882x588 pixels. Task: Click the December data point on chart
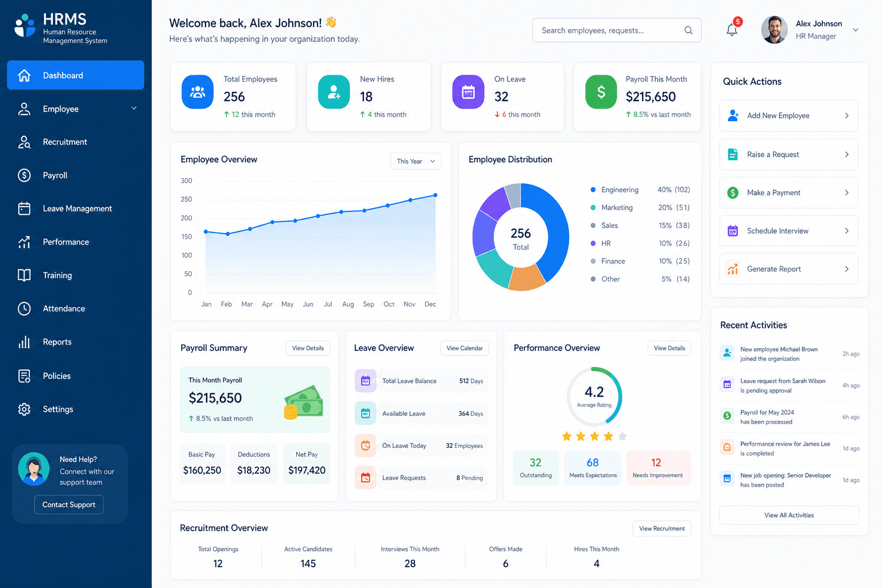coord(435,195)
